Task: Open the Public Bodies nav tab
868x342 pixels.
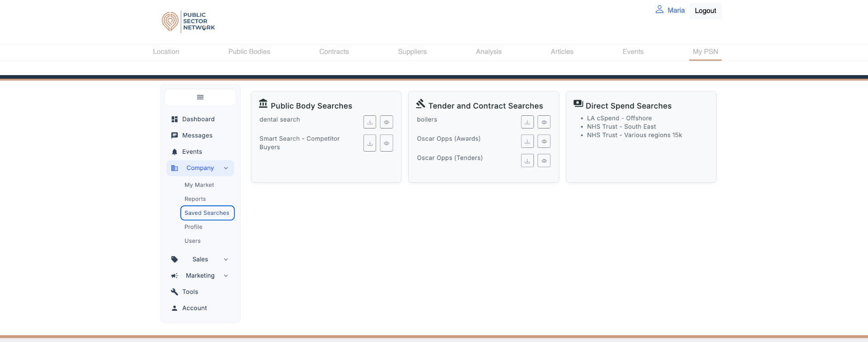Action: [249, 52]
